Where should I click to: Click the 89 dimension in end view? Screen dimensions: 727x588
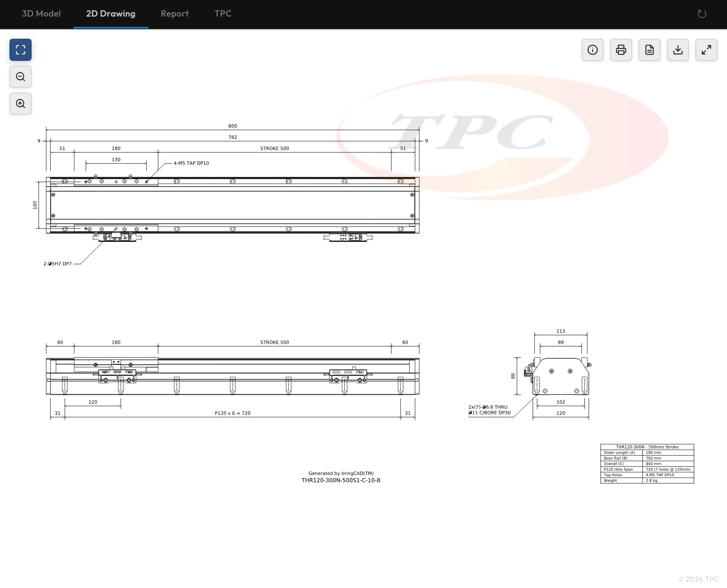click(561, 342)
